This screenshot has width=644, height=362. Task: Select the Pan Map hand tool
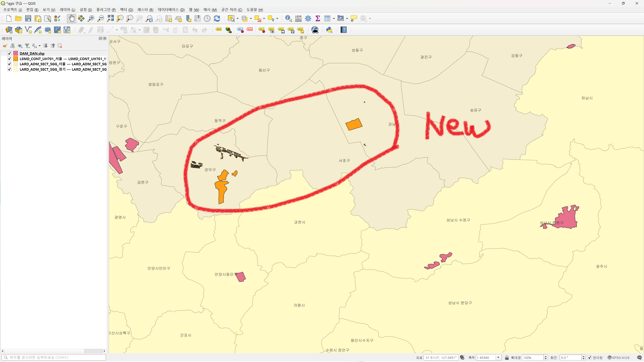72,18
